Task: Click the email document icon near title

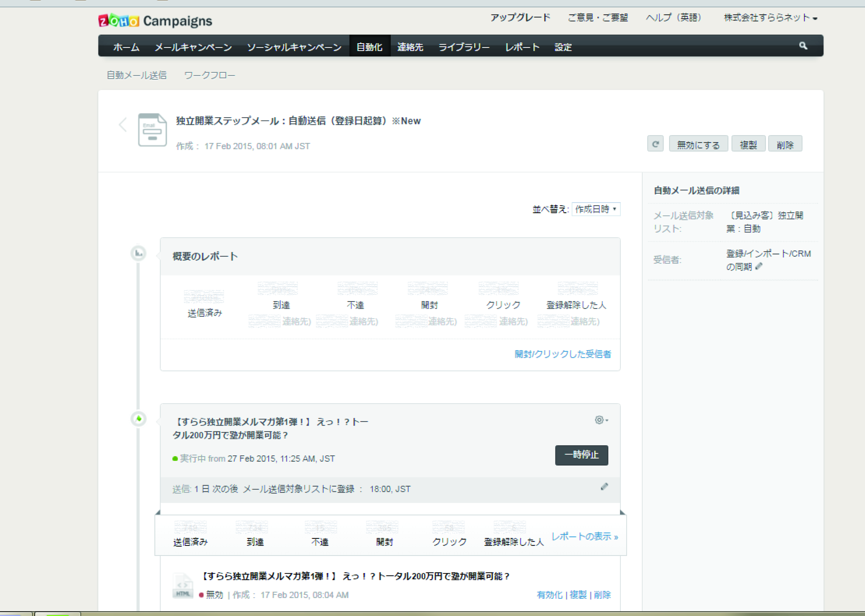Action: tap(152, 130)
